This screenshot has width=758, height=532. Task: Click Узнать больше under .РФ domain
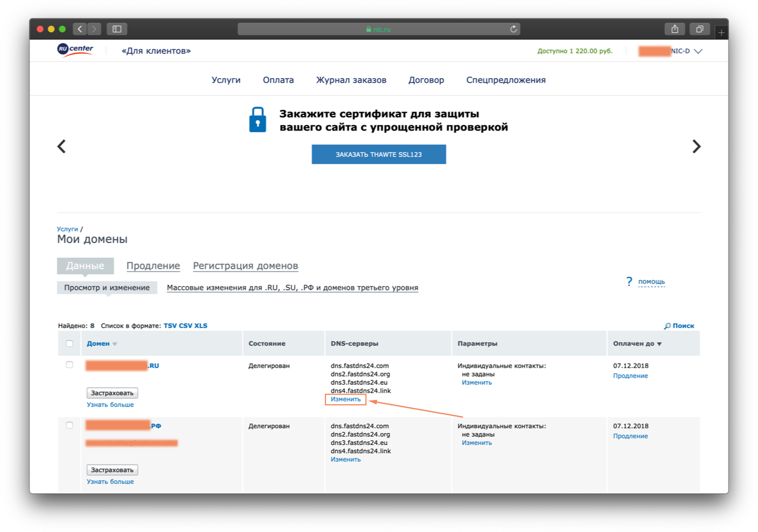click(x=110, y=482)
